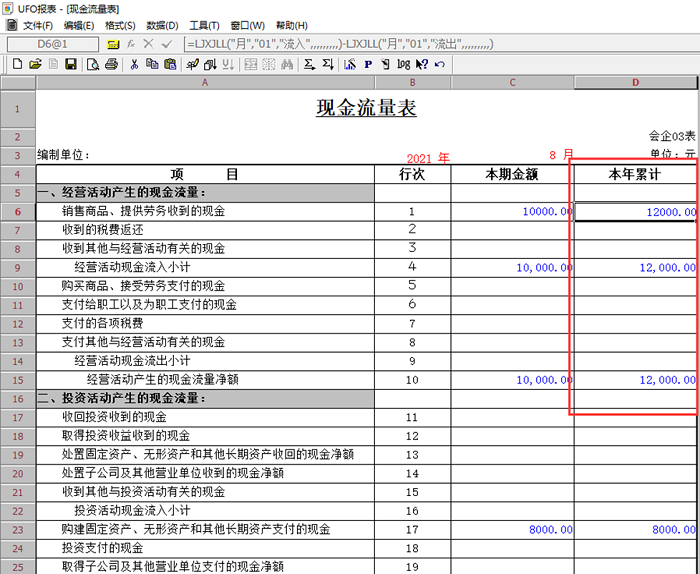Click the cell reference box D6@1
This screenshot has height=574, width=700.
(53, 44)
